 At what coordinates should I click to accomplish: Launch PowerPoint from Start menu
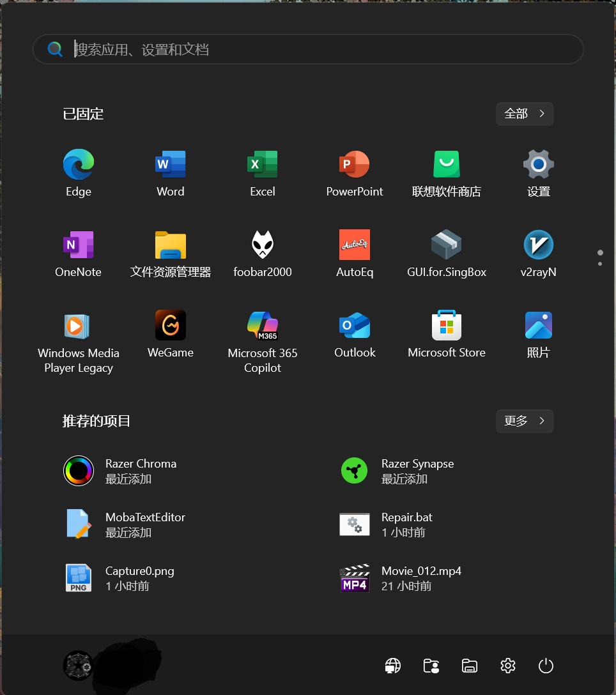[355, 173]
